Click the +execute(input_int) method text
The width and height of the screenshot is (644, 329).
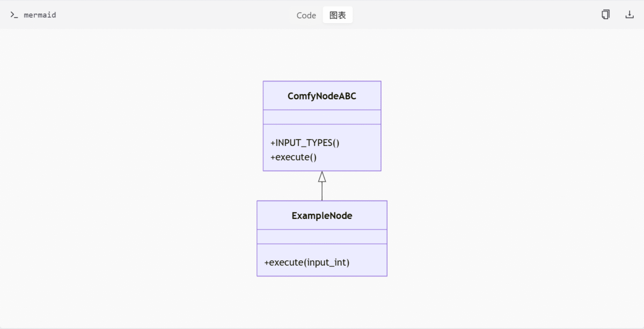[x=307, y=262]
